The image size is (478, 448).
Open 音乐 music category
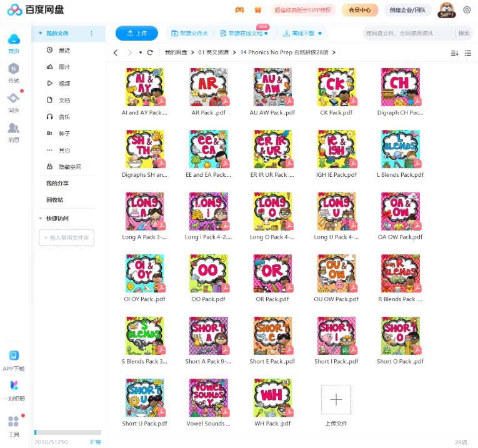[x=64, y=117]
